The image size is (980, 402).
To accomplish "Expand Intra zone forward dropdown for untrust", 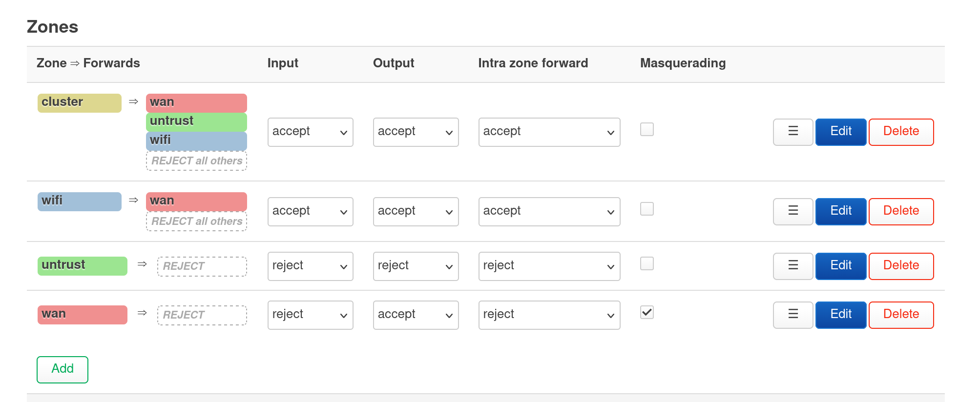I will point(549,266).
